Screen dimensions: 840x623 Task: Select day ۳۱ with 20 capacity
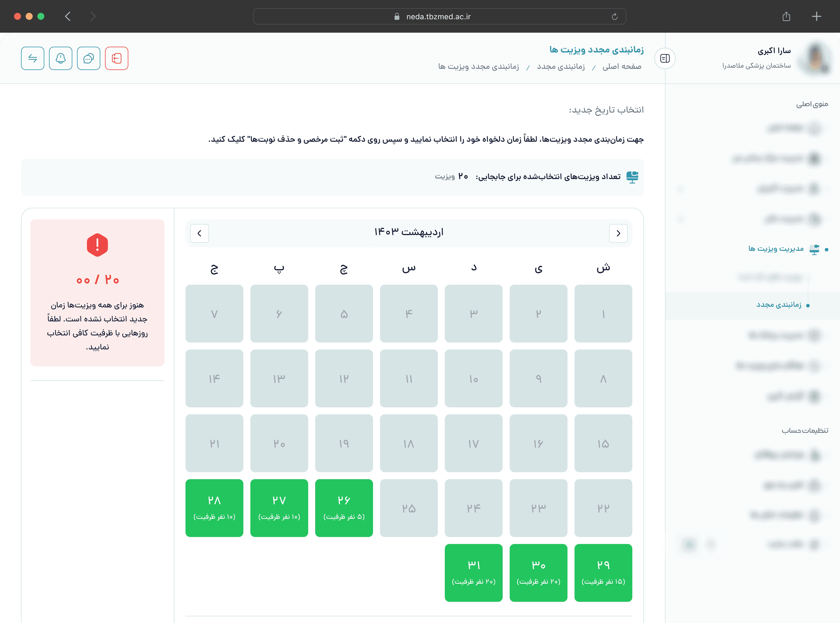pyautogui.click(x=474, y=573)
